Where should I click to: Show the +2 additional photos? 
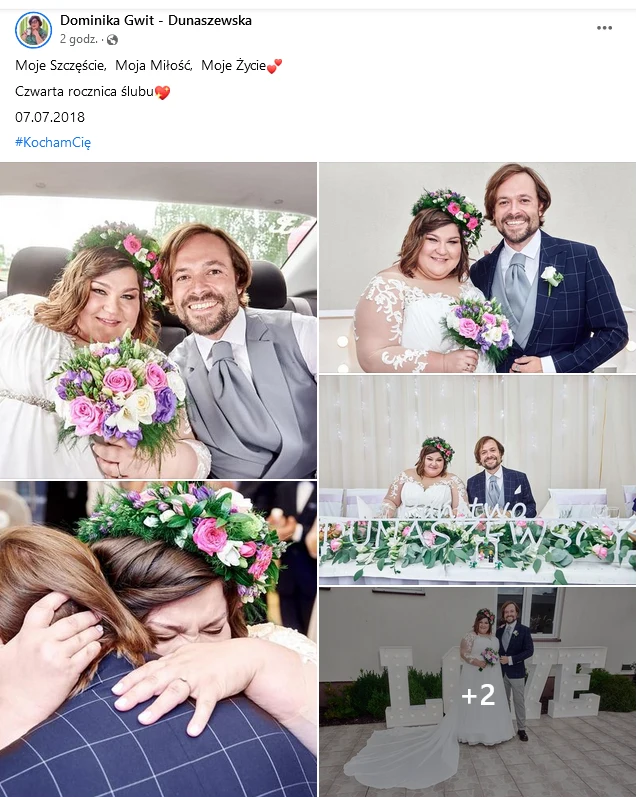478,695
